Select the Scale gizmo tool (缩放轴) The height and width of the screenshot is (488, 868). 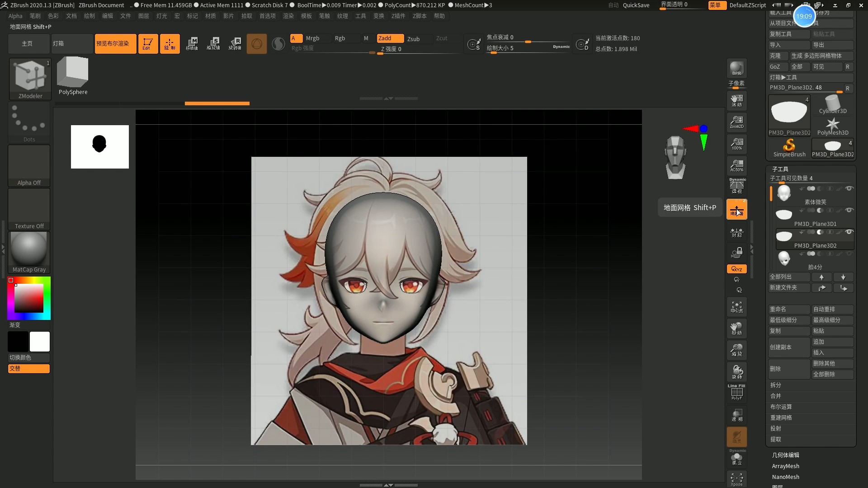coord(213,44)
